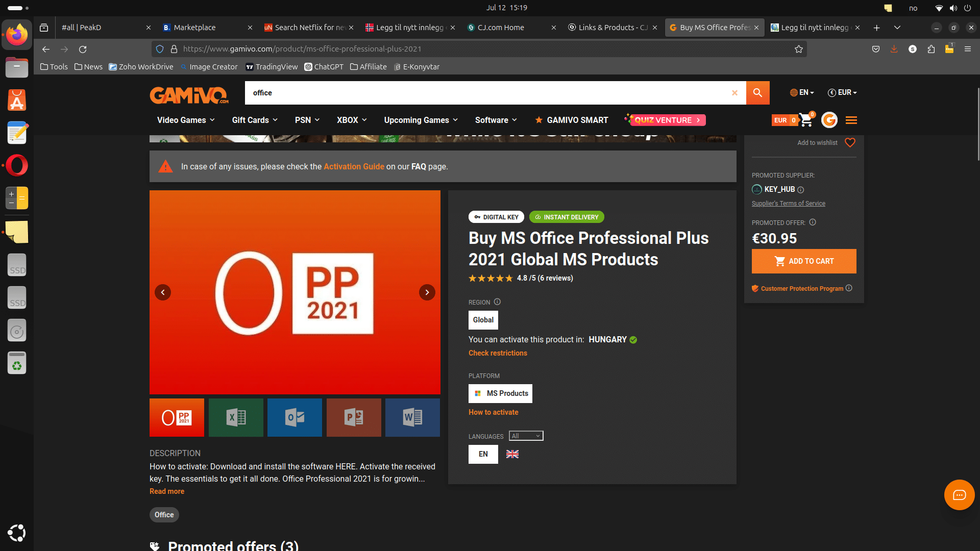Open Firefox extensions puzzle icon
Image resolution: width=980 pixels, height=551 pixels.
pos(931,49)
